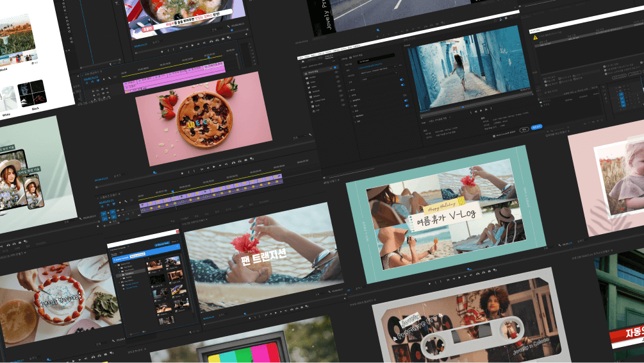Enable the Twitter destination toggle

338,81
